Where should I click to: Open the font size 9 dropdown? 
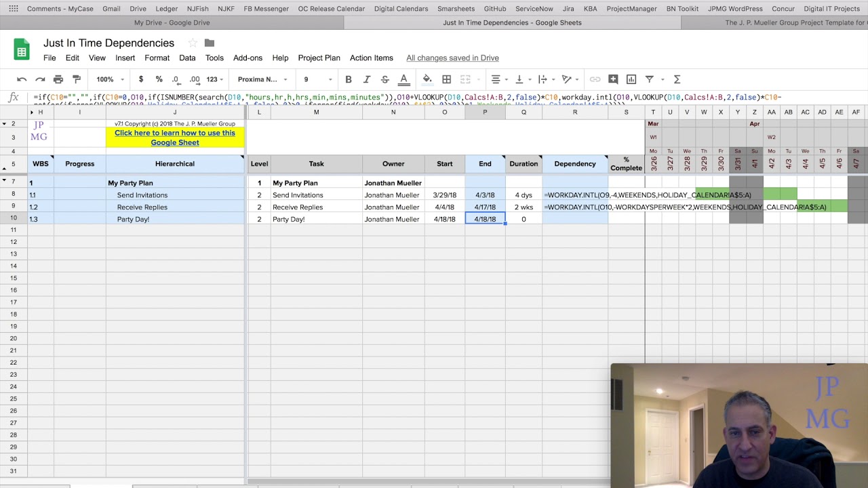pyautogui.click(x=317, y=79)
